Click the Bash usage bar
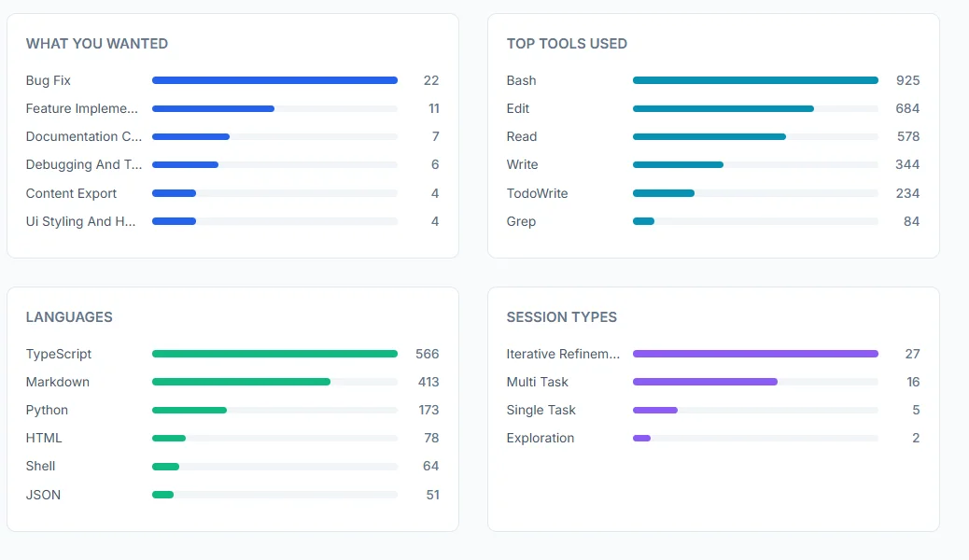 coord(755,80)
